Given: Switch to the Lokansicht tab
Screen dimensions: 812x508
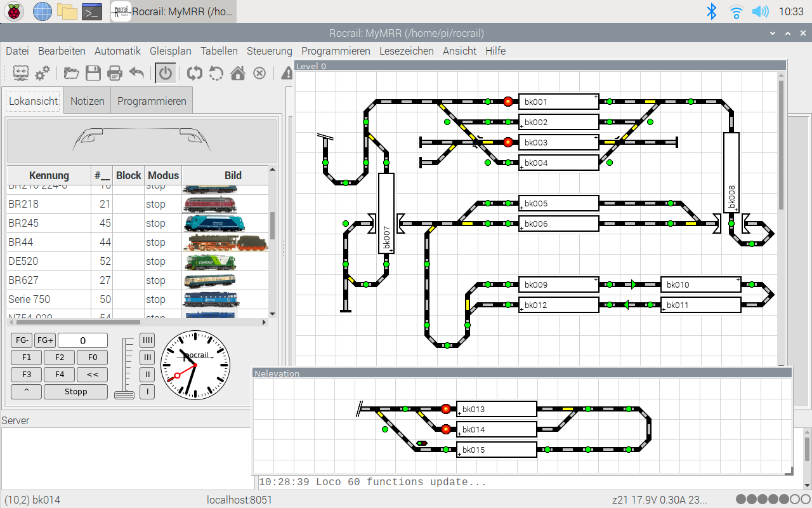Looking at the screenshot, I should click(x=34, y=101).
